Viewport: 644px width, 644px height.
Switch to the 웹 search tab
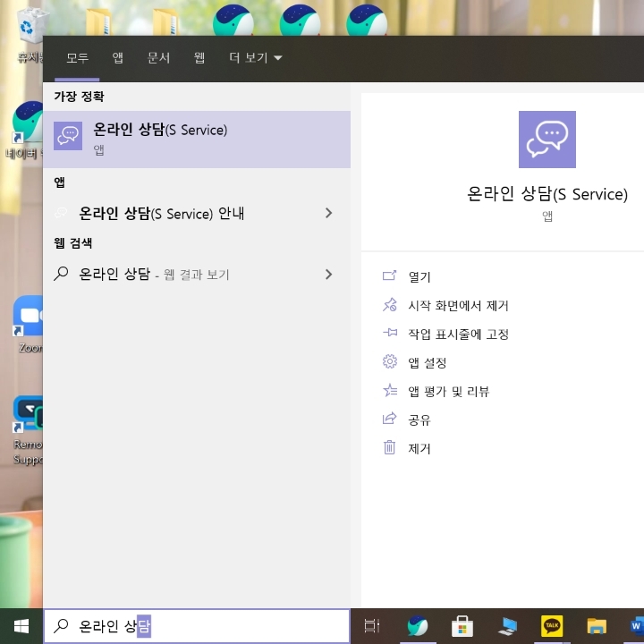pyautogui.click(x=199, y=58)
